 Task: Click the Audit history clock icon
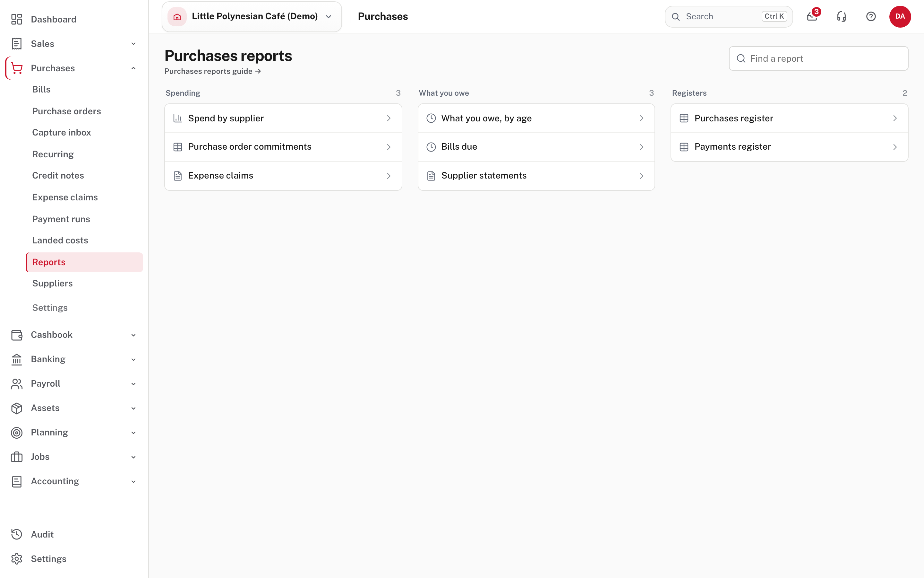click(16, 534)
